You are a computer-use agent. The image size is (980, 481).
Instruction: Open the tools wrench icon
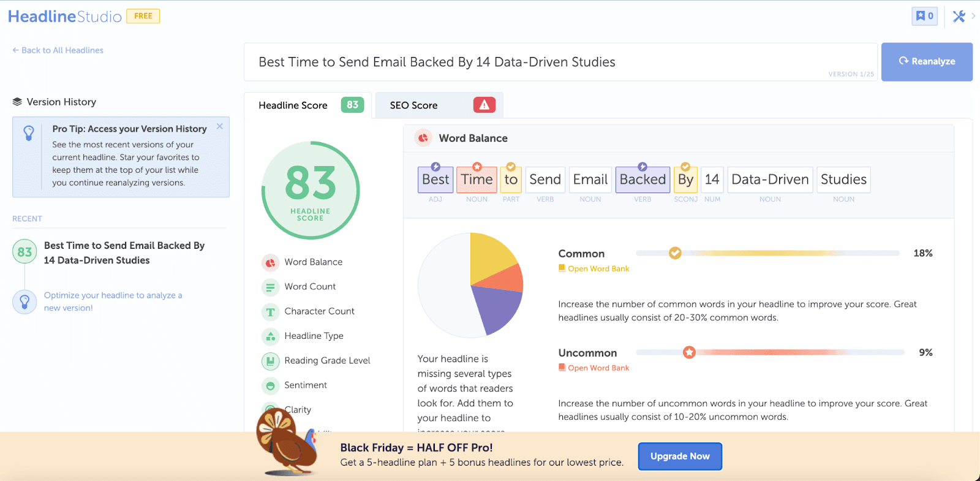coord(959,17)
